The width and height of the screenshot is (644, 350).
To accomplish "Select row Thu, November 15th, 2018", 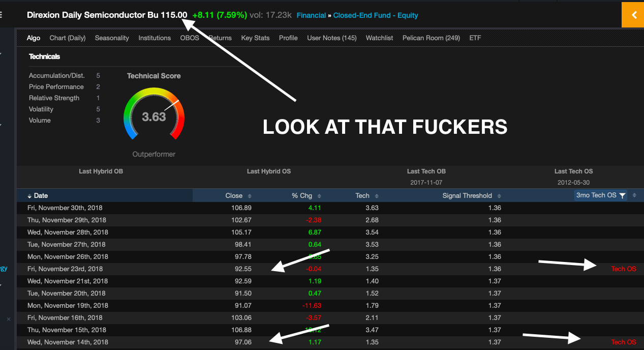I will 330,330.
